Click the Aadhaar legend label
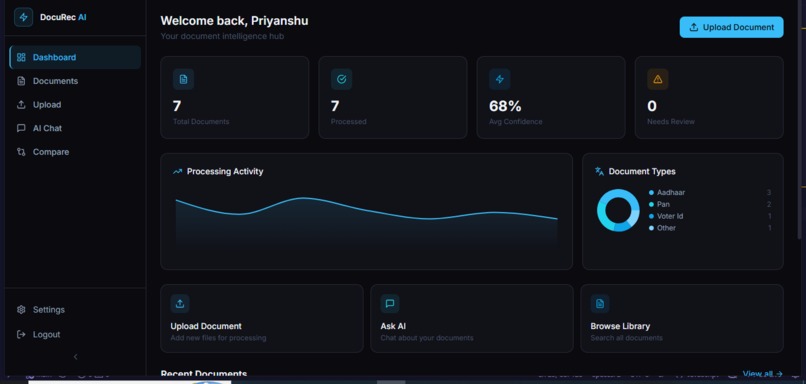Viewport: 806px width, 384px height. [671, 193]
